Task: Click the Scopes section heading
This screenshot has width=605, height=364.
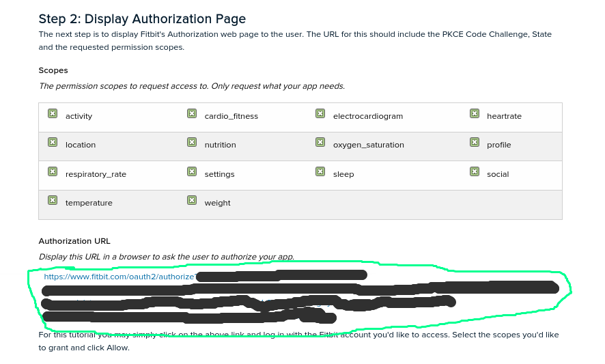Action: tap(53, 70)
